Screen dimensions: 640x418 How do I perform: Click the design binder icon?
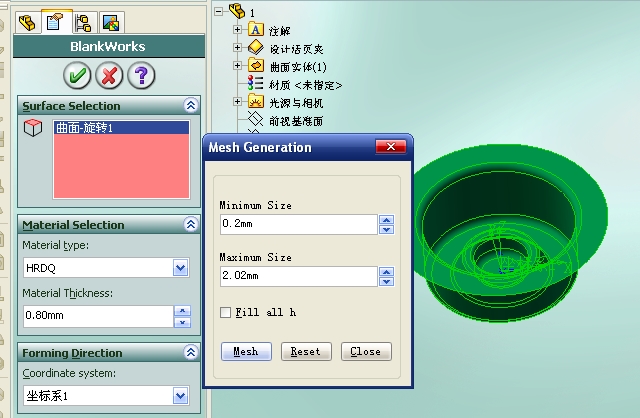[x=256, y=48]
